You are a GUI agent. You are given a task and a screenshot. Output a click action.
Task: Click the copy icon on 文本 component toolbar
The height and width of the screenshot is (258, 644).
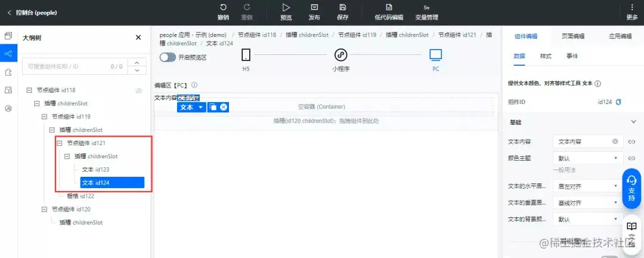tap(213, 107)
